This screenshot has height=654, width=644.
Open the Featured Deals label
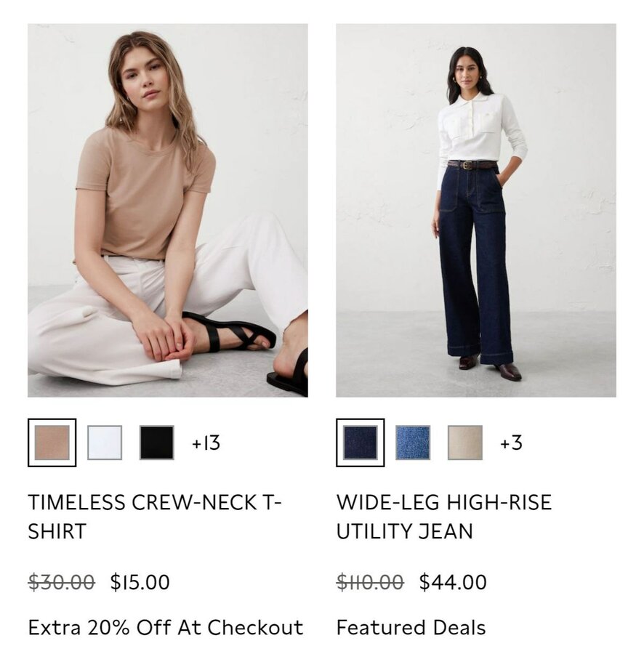pyautogui.click(x=411, y=627)
